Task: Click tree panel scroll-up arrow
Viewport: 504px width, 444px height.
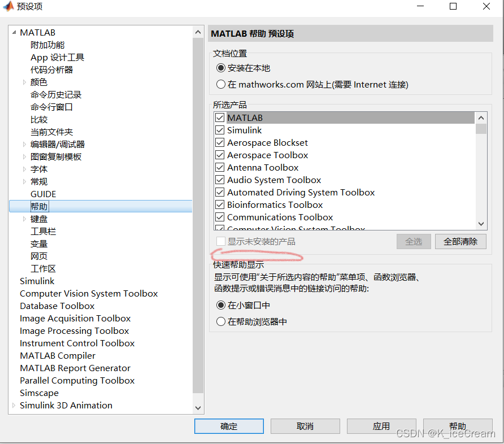Action: click(x=198, y=32)
